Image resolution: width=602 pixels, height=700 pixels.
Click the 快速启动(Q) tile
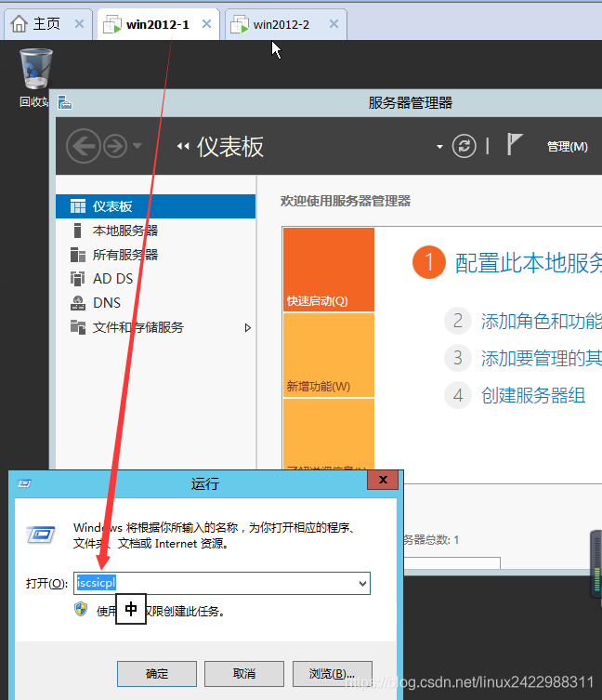(329, 270)
